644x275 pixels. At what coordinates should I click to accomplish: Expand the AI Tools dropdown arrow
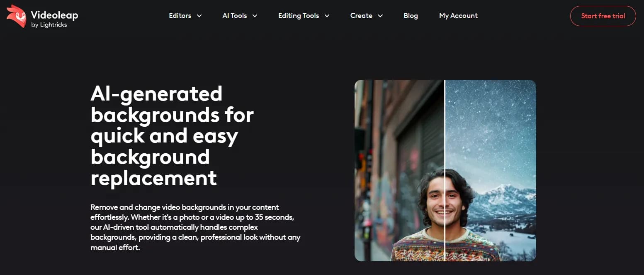255,16
